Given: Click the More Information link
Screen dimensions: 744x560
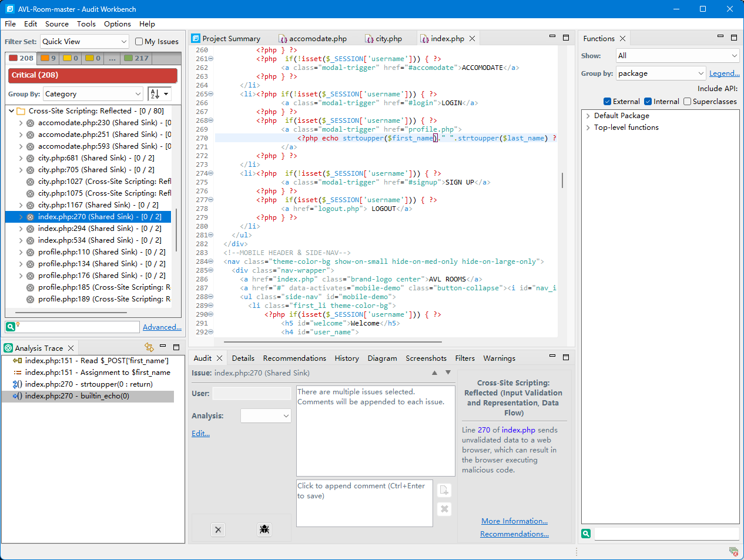Looking at the screenshot, I should click(x=514, y=521).
